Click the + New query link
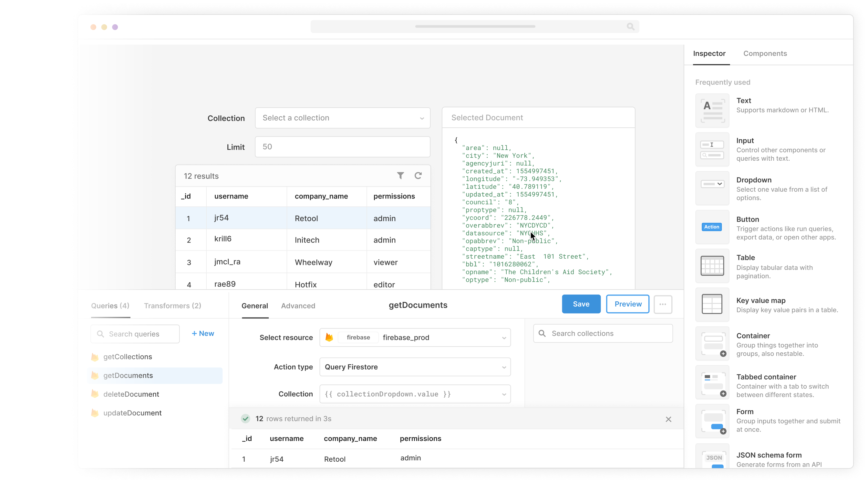 coord(203,334)
